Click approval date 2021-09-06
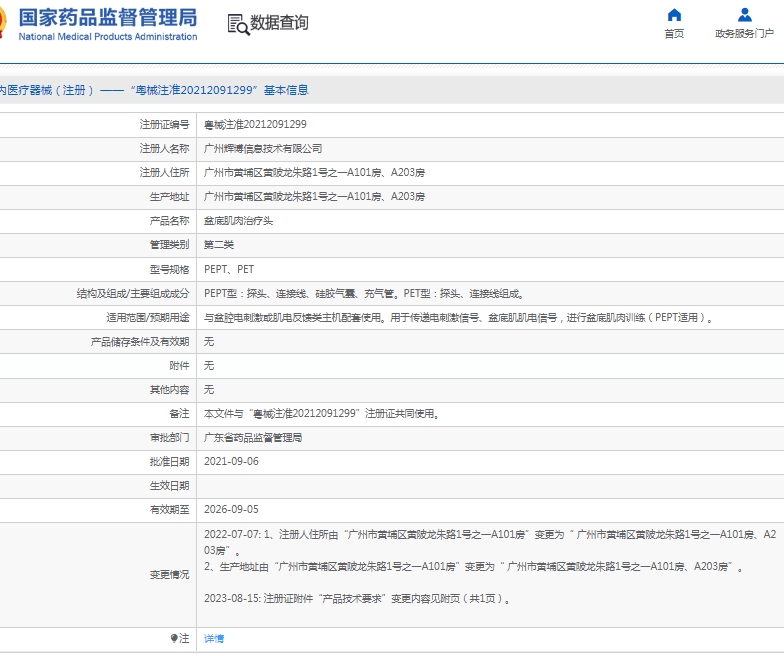This screenshot has width=784, height=656. [232, 461]
